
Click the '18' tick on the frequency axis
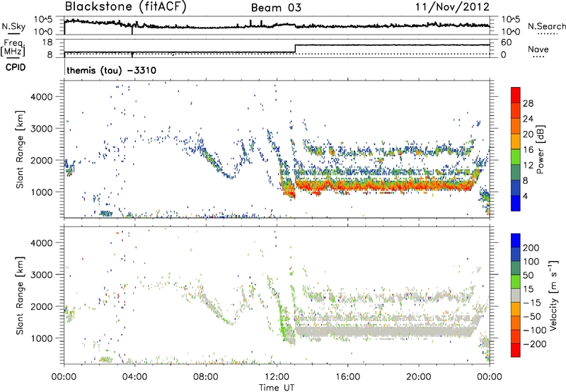click(47, 42)
